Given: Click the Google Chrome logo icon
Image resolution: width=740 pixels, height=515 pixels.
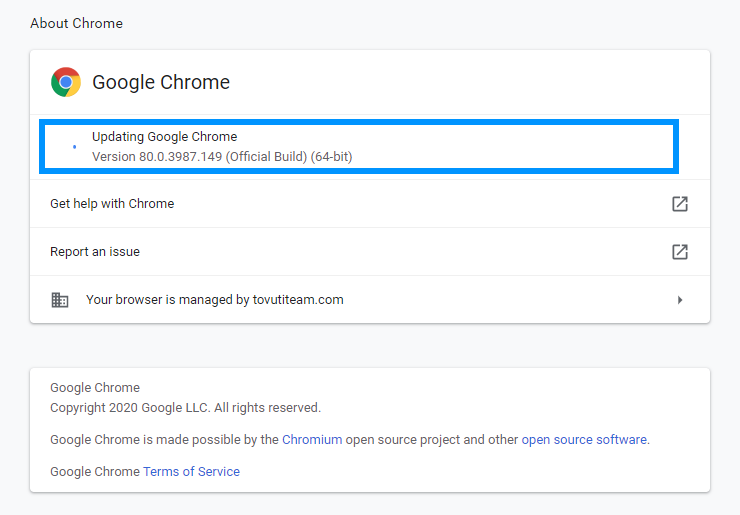Looking at the screenshot, I should point(66,82).
